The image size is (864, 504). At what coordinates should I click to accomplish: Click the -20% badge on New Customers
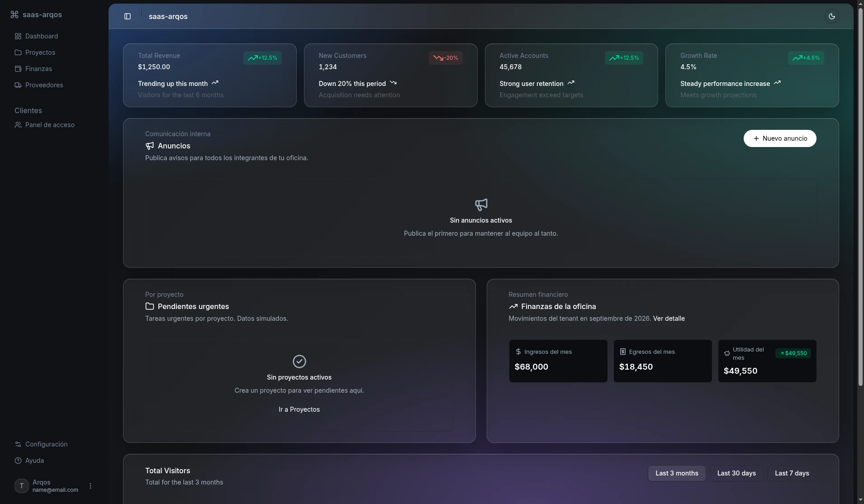pos(446,58)
